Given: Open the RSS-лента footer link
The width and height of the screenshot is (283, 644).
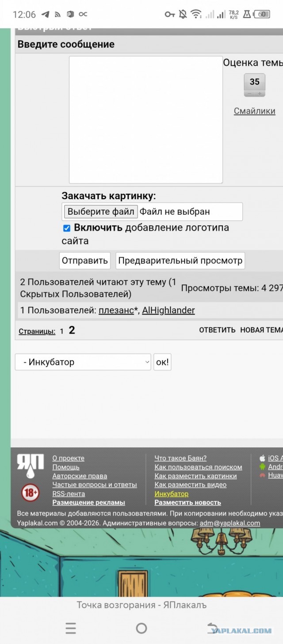Looking at the screenshot, I should [69, 494].
